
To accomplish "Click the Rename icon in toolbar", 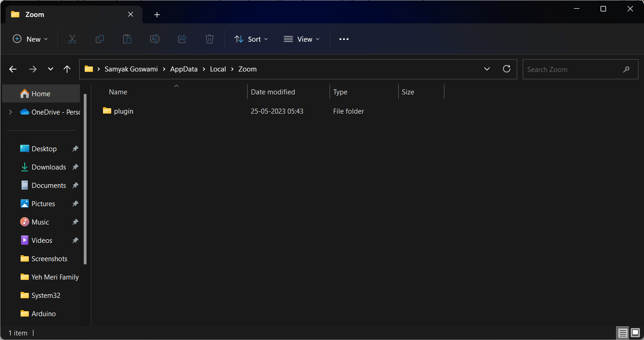I will [155, 39].
